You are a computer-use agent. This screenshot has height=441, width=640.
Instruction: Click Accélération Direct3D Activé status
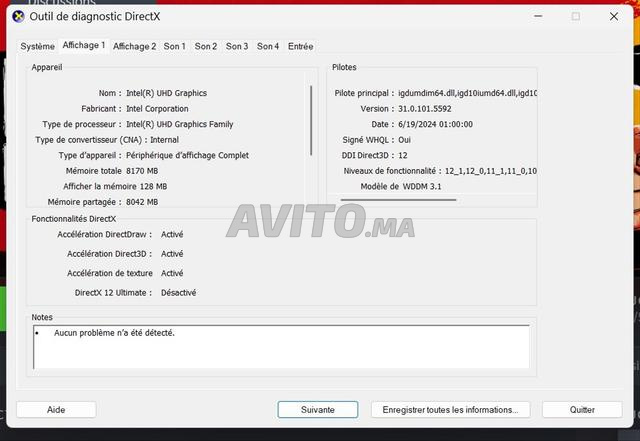(x=172, y=254)
